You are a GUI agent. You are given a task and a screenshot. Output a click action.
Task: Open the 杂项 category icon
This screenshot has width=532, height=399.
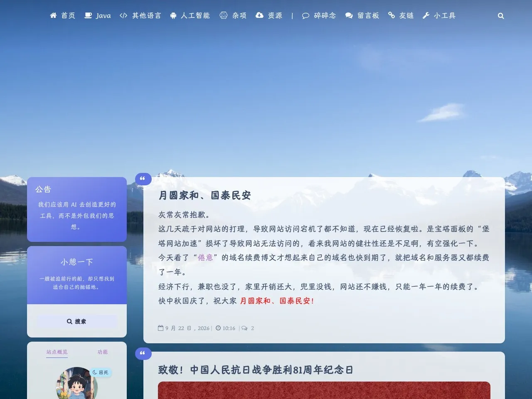(x=224, y=15)
